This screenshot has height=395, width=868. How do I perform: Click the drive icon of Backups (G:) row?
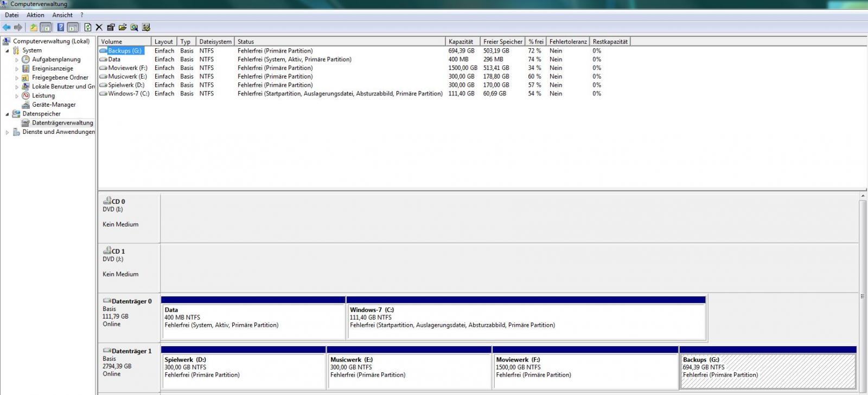[103, 51]
